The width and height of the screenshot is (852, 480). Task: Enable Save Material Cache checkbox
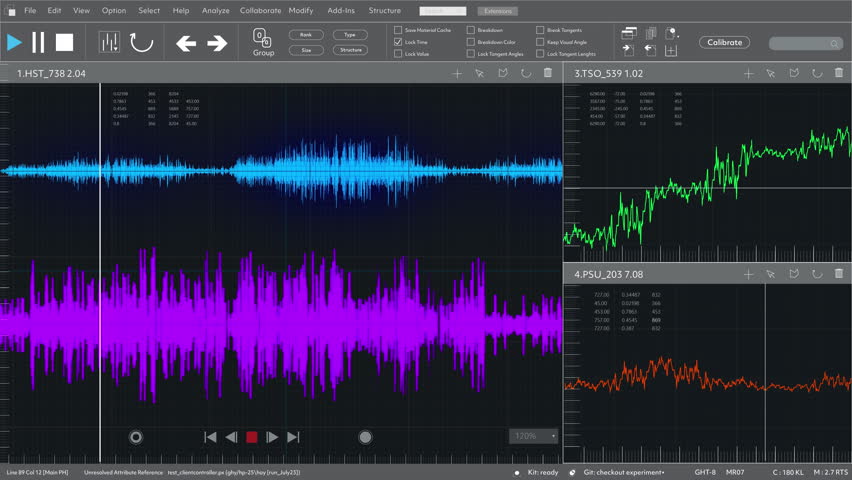(398, 30)
